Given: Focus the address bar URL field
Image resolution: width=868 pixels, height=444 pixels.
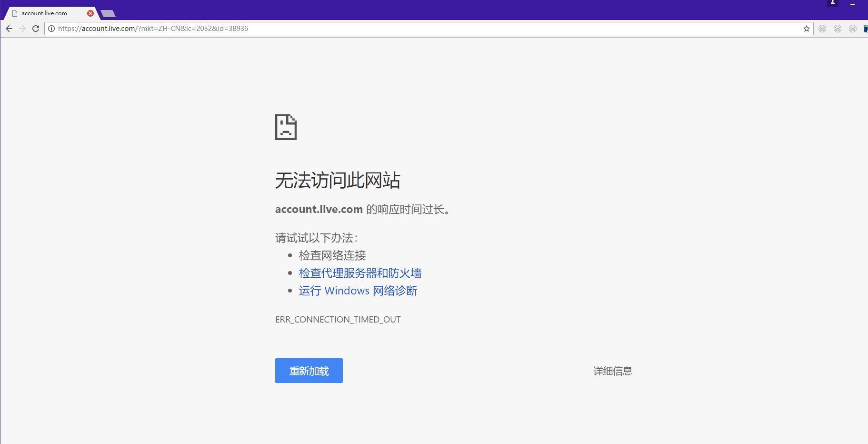Looking at the screenshot, I should [429, 29].
